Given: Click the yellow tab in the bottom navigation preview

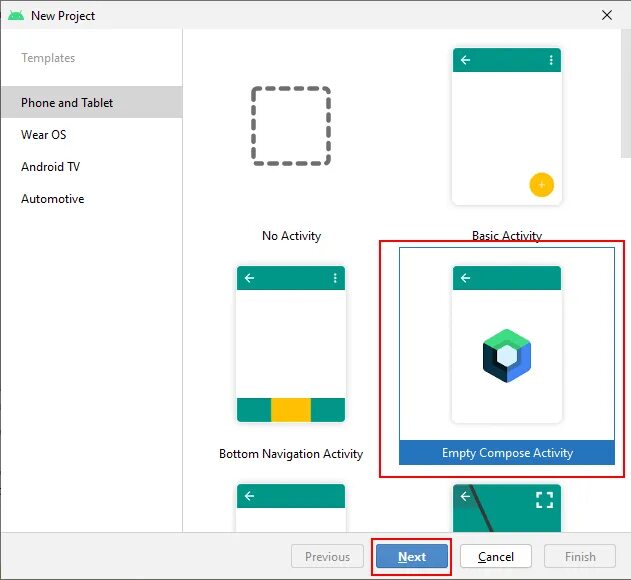Looking at the screenshot, I should point(291,410).
